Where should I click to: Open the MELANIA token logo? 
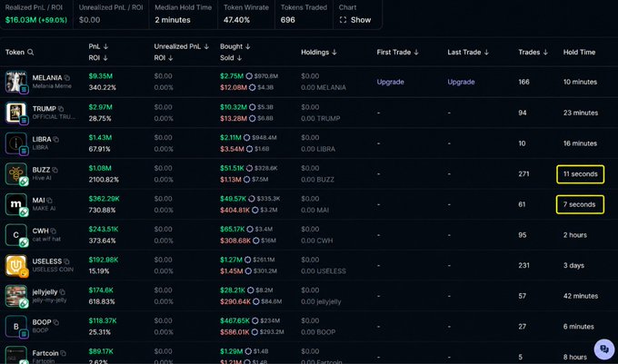tap(15, 82)
